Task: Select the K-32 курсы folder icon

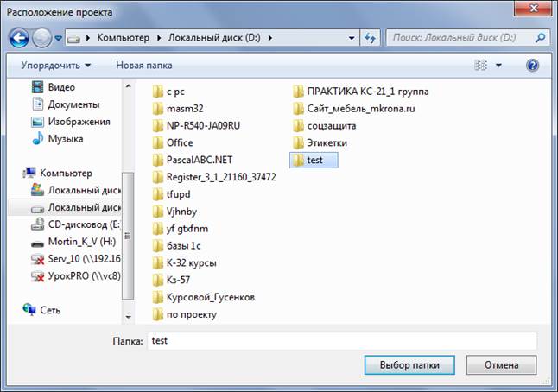Action: (158, 262)
